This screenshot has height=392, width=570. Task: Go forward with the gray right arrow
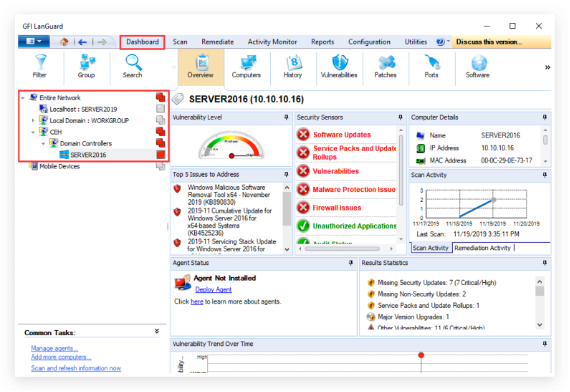click(102, 42)
